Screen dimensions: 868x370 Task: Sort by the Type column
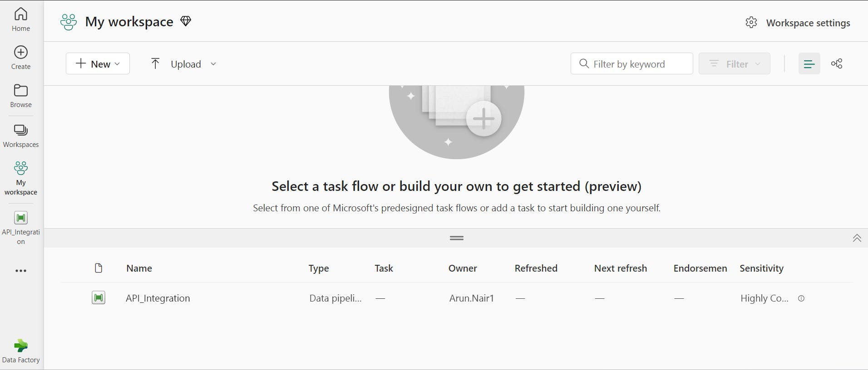pyautogui.click(x=319, y=268)
